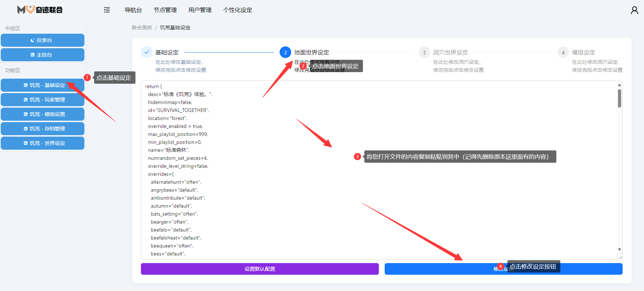Click the line antliontribute="default"
The height and width of the screenshot is (291, 644).
click(x=178, y=198)
